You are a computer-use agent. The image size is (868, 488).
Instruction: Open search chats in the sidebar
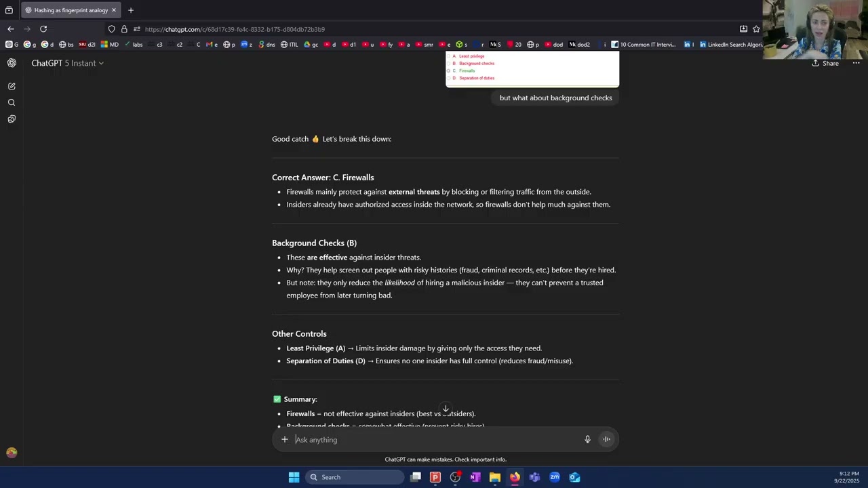[12, 102]
